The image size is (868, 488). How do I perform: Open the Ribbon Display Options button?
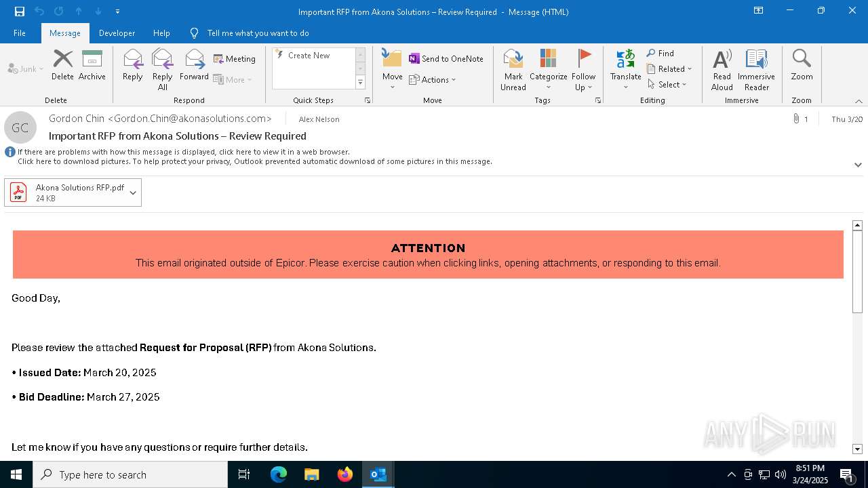click(x=759, y=11)
